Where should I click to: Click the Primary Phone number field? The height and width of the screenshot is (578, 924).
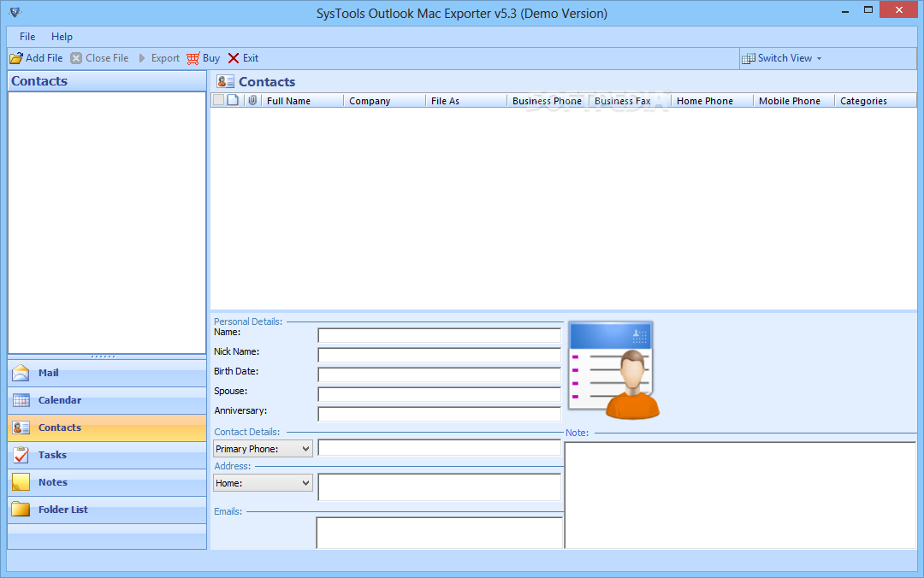(440, 448)
